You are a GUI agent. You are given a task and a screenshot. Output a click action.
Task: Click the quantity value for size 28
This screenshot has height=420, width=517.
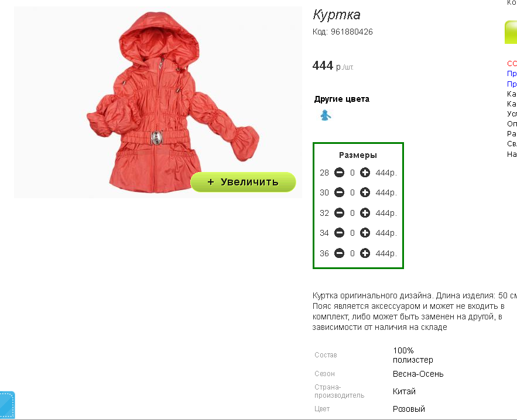click(352, 173)
